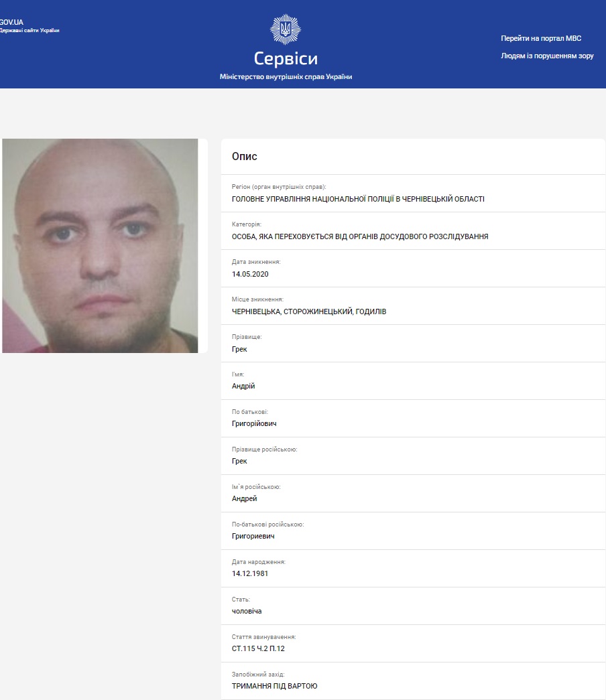
Task: Open the GOV.UA link
Action: pyautogui.click(x=11, y=22)
